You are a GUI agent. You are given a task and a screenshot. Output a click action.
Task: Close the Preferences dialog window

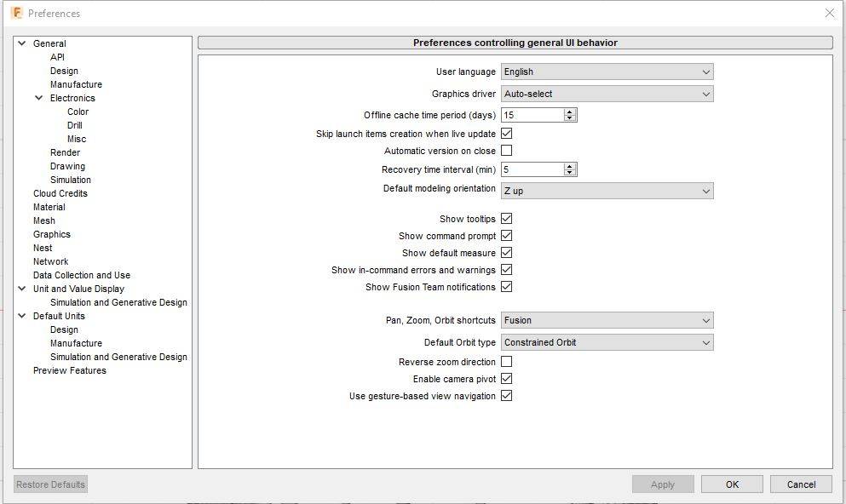[830, 13]
